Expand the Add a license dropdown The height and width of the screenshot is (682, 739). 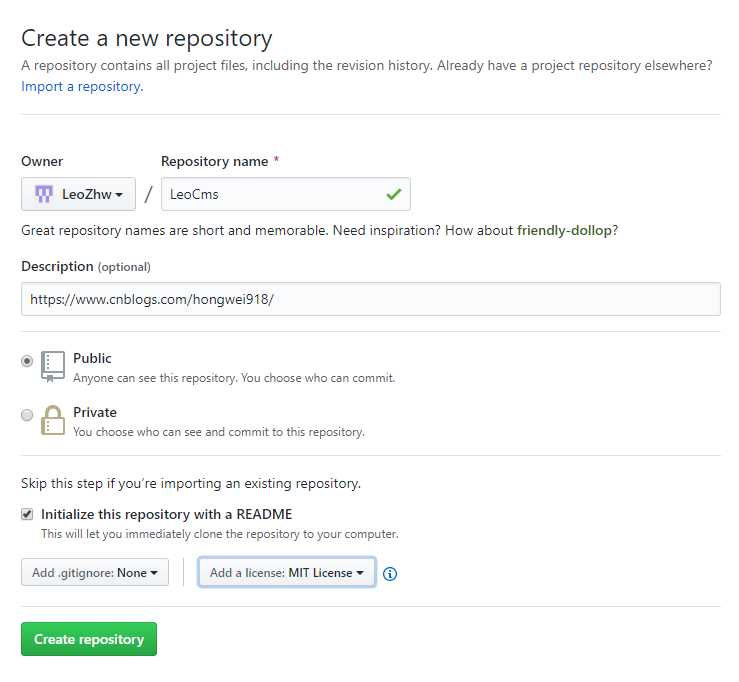click(287, 572)
